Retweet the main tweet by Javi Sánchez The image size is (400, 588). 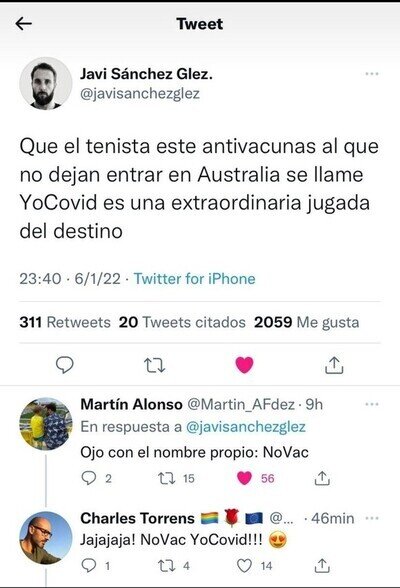pyautogui.click(x=155, y=365)
